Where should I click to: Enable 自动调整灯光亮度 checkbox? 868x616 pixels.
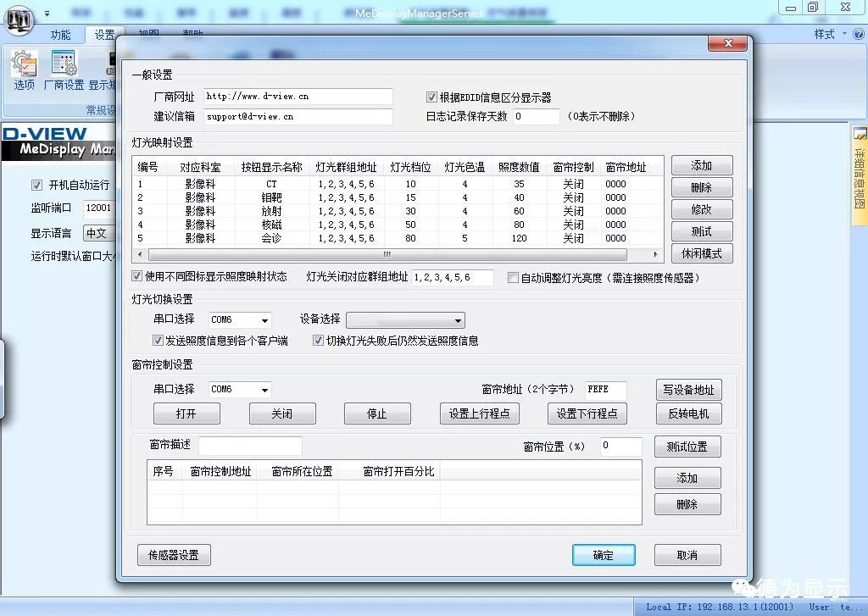tap(513, 277)
